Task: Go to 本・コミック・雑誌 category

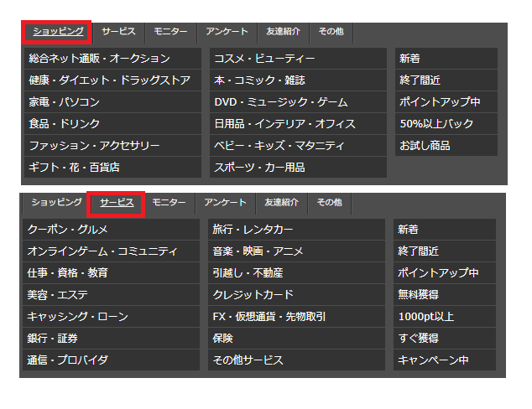Action: [x=298, y=80]
